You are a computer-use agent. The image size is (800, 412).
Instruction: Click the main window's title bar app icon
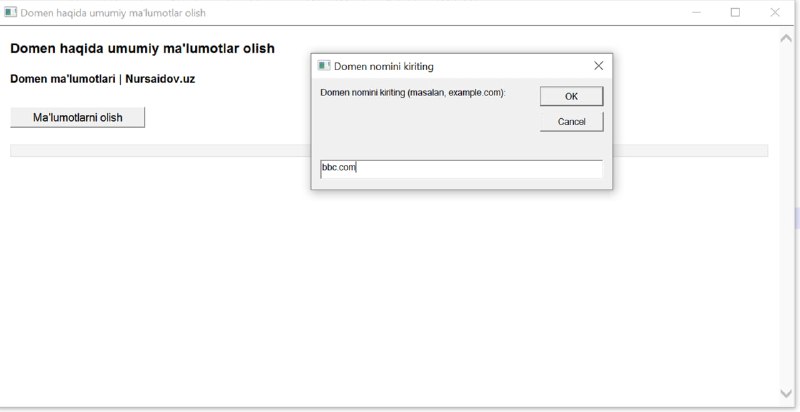click(x=10, y=12)
